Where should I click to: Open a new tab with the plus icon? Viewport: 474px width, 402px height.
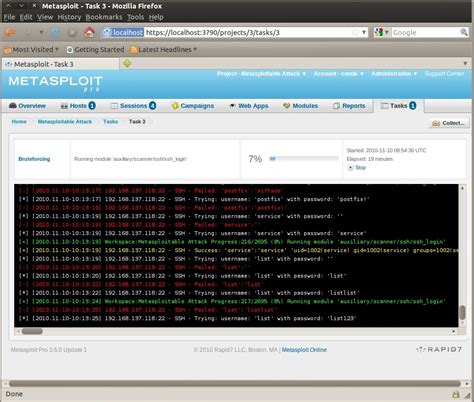pos(127,63)
